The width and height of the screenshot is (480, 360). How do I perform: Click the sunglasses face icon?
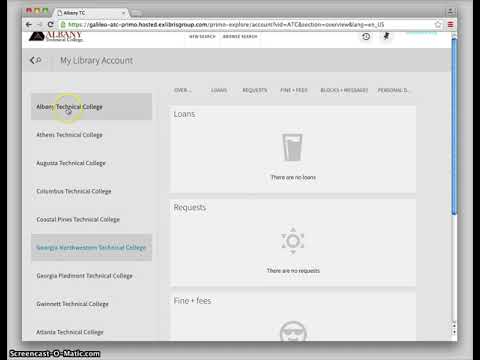tap(293, 331)
